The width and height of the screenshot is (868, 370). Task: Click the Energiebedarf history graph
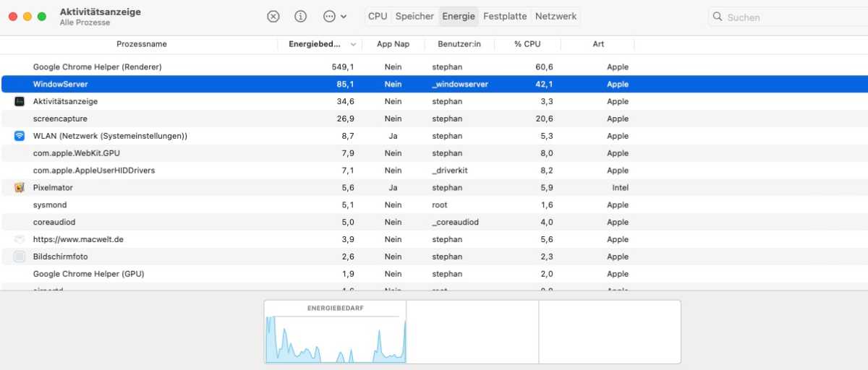(x=335, y=332)
